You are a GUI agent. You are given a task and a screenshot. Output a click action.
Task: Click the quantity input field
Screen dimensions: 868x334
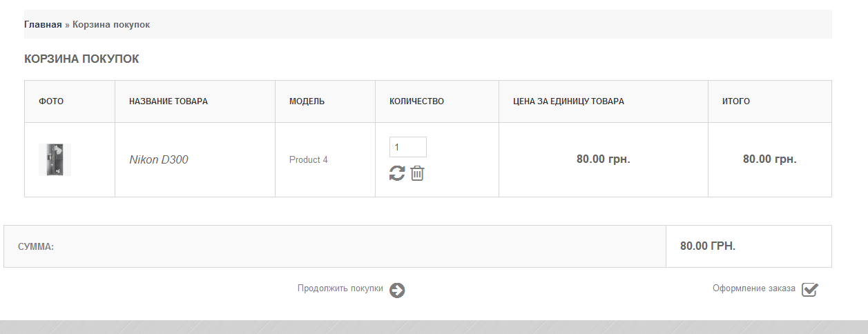tap(407, 147)
